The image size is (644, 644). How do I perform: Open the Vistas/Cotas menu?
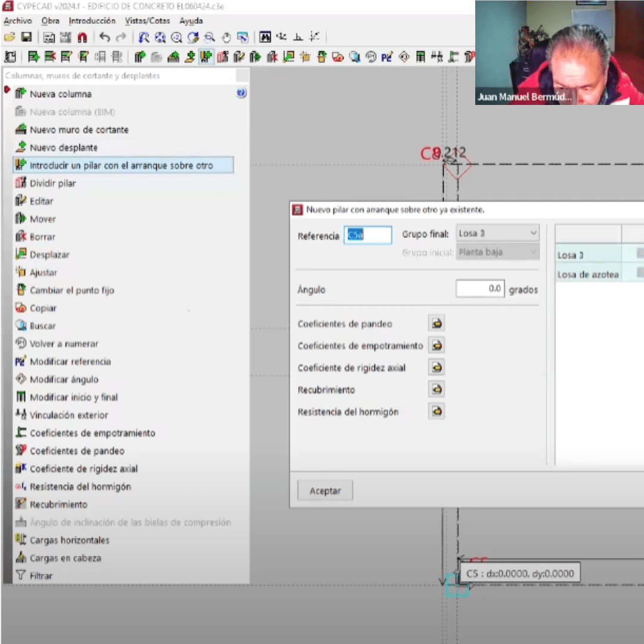(147, 21)
